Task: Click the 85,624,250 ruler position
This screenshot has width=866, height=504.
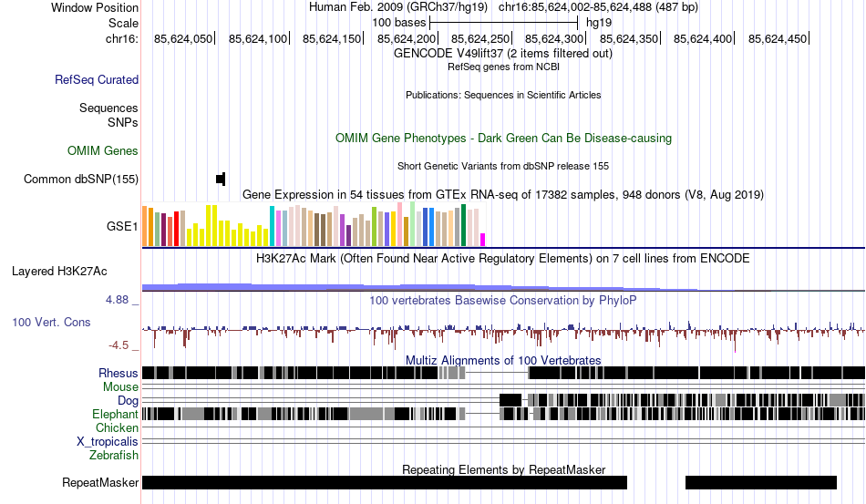Action: [x=480, y=38]
